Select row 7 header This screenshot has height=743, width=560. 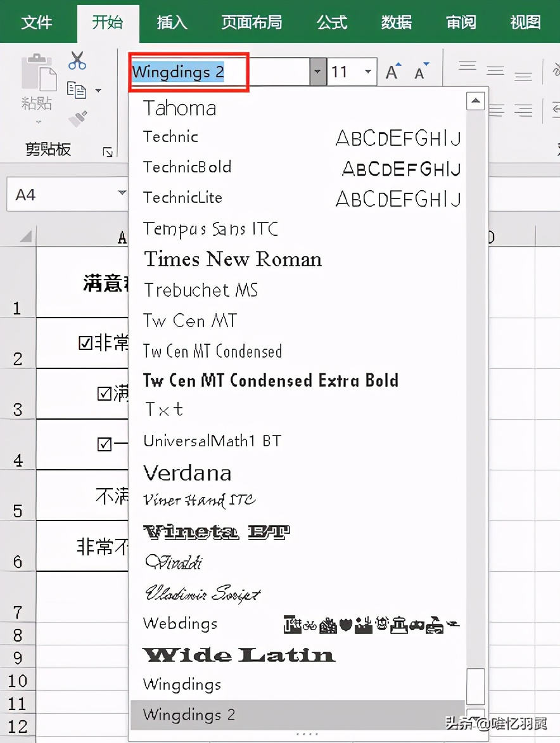(x=18, y=597)
